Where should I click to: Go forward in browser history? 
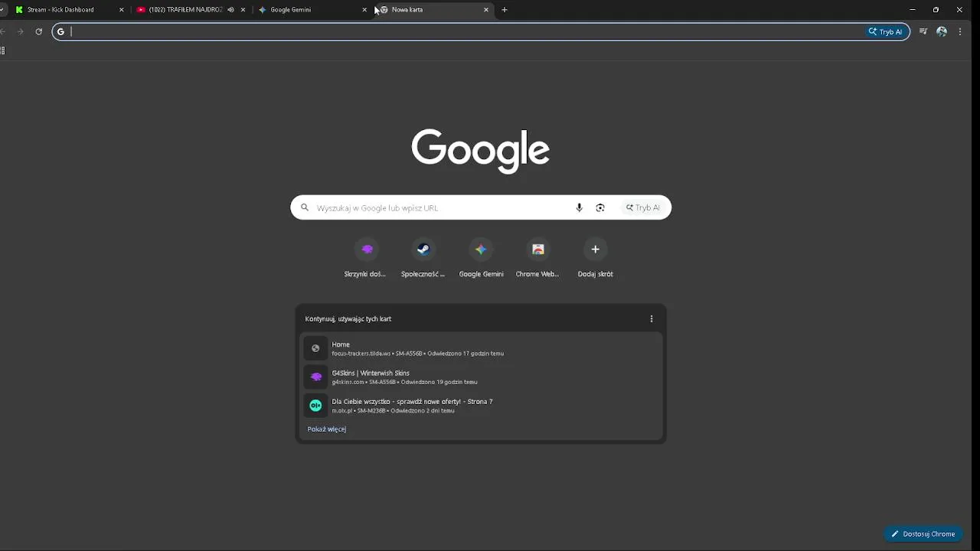[x=20, y=31]
